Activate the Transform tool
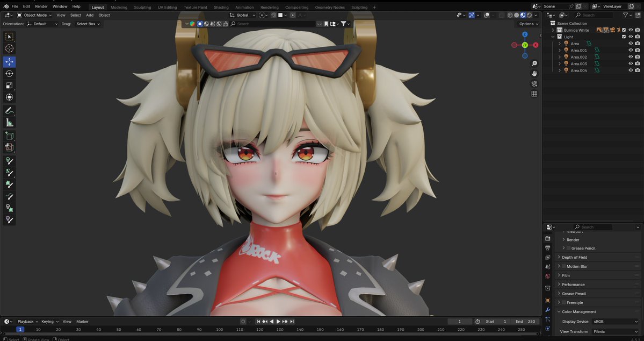 [9, 97]
